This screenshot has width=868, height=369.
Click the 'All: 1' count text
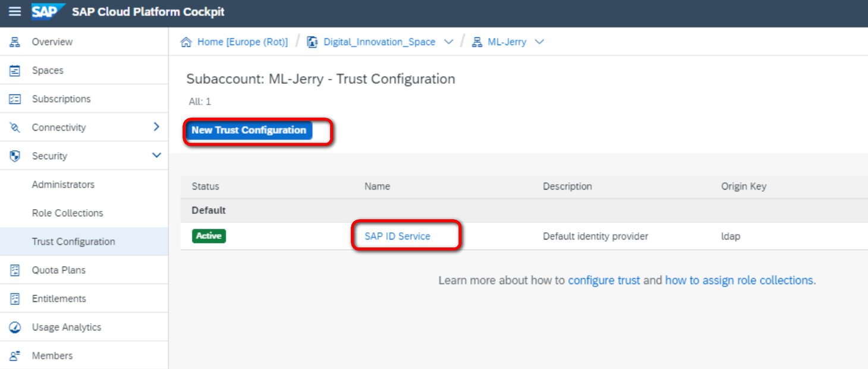pyautogui.click(x=200, y=102)
